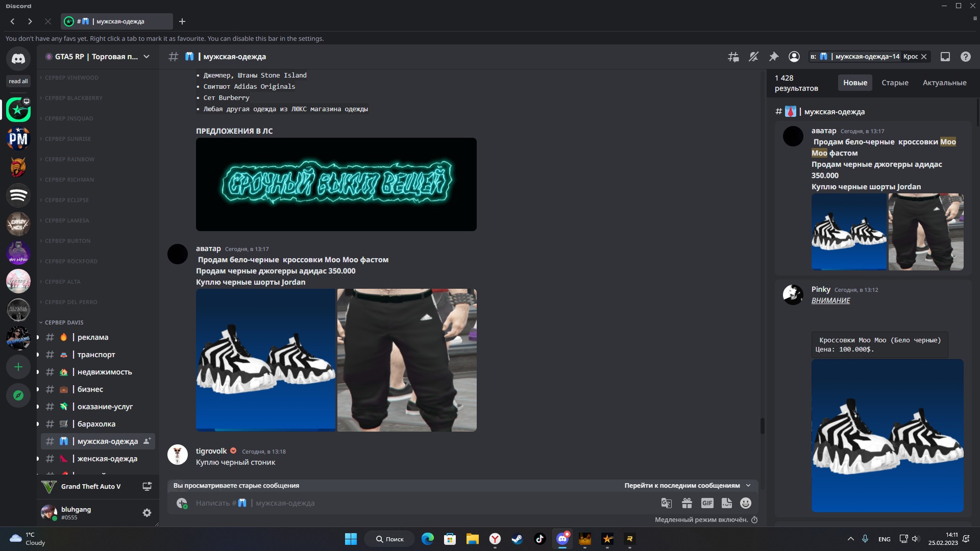The image size is (980, 551).
Task: Open the black Adidas joggers image in chat
Action: click(x=407, y=360)
